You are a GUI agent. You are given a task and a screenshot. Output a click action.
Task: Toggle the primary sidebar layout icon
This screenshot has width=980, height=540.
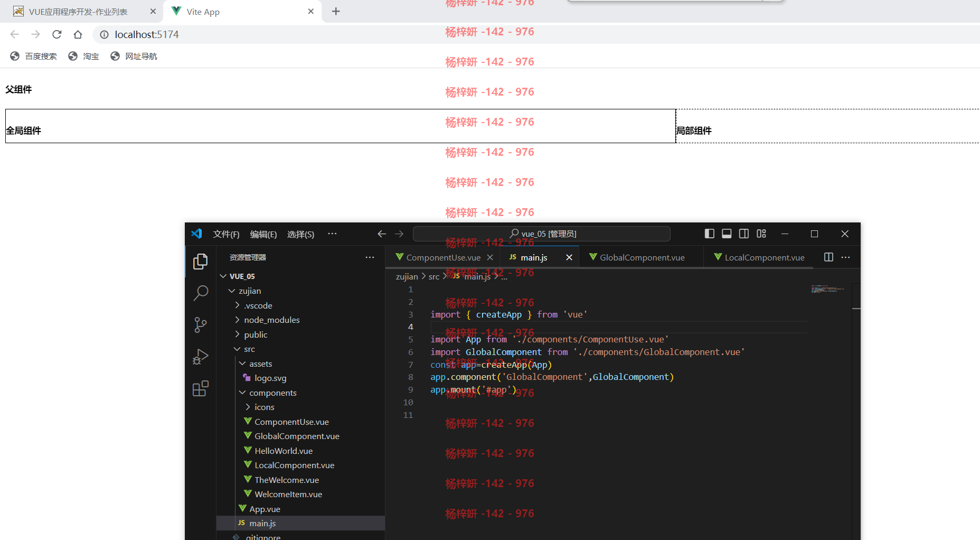pyautogui.click(x=710, y=234)
